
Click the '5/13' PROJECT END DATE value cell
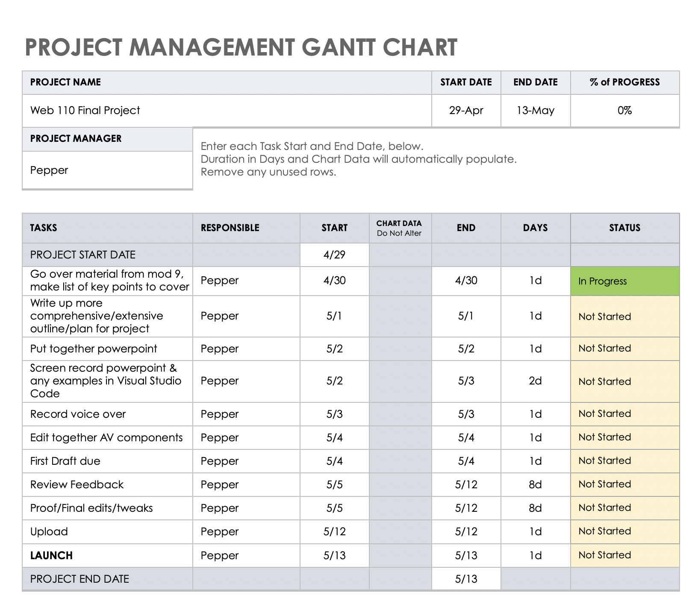(466, 579)
